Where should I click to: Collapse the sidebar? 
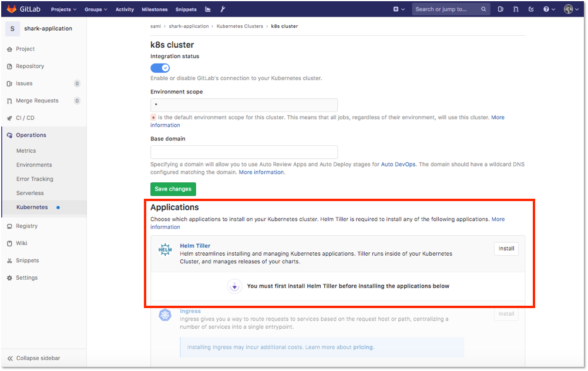tap(33, 358)
